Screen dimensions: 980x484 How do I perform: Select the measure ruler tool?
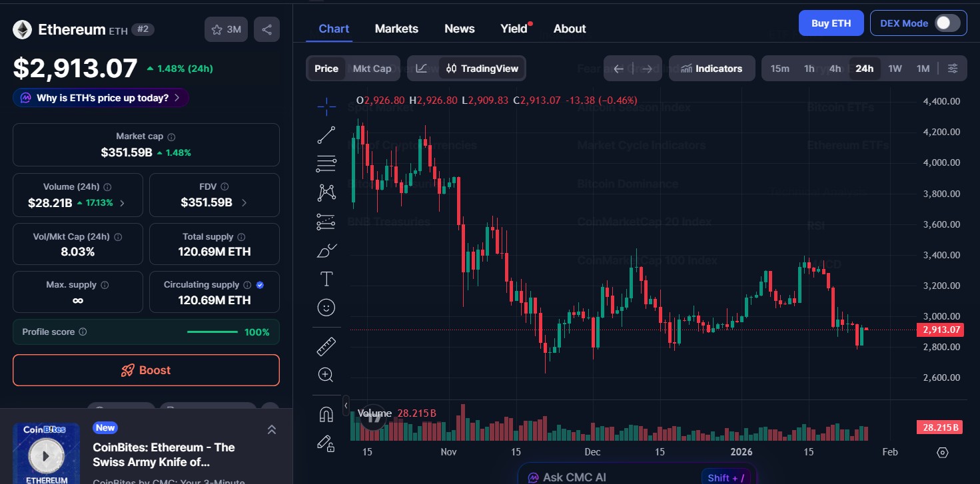point(326,346)
